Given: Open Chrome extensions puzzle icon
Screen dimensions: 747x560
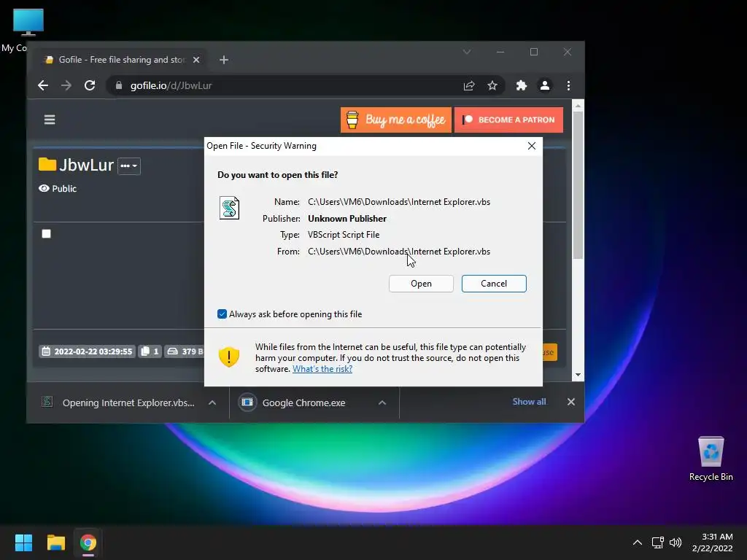Looking at the screenshot, I should coord(521,86).
